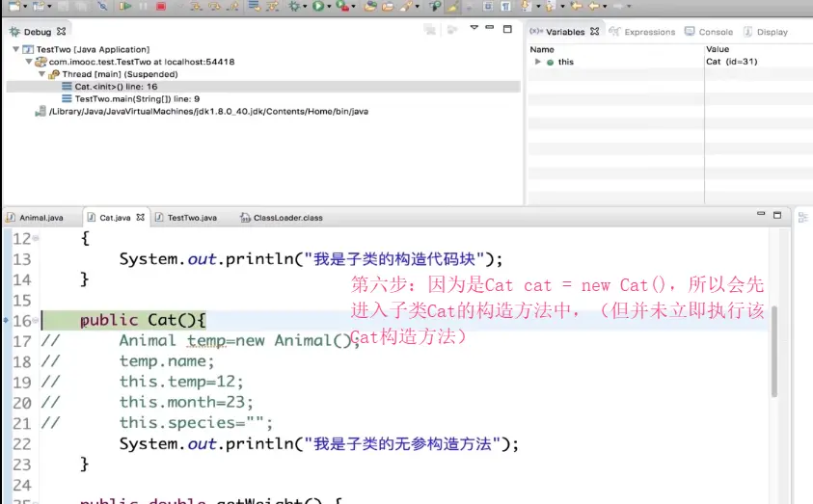Open the Run button dropdown arrow
Image resolution: width=813 pixels, height=504 pixels.
(330, 6)
